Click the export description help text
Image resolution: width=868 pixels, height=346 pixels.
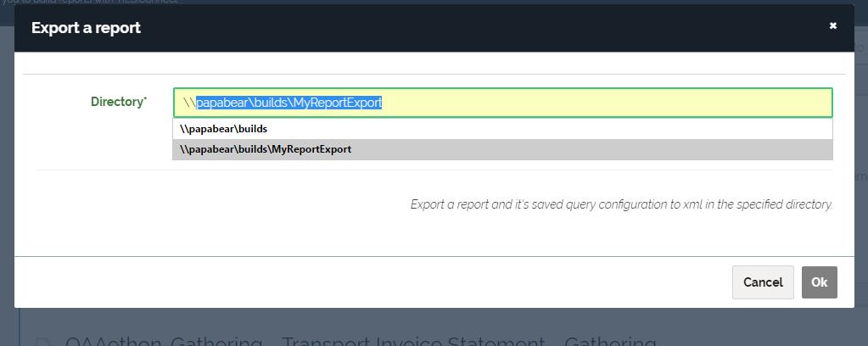[x=621, y=204]
